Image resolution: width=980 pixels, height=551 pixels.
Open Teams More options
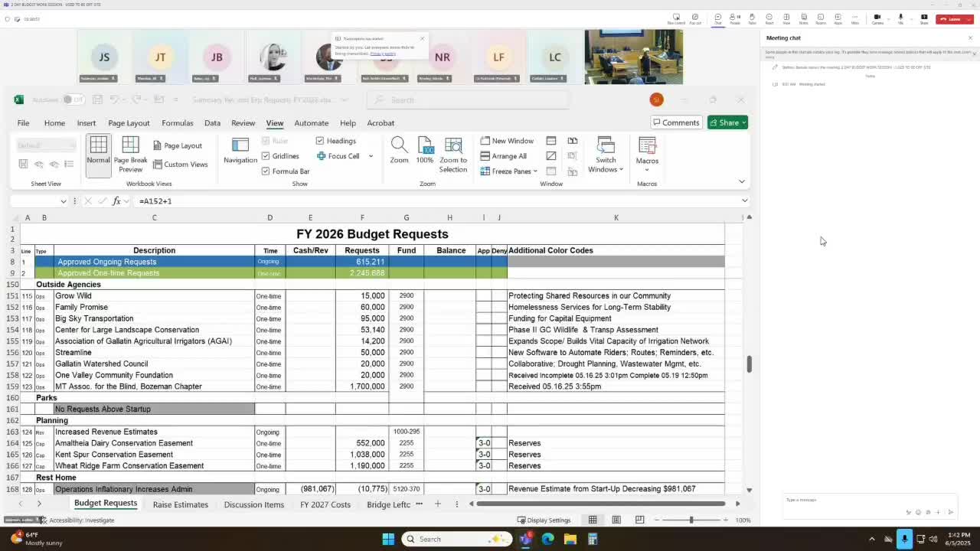(x=855, y=18)
